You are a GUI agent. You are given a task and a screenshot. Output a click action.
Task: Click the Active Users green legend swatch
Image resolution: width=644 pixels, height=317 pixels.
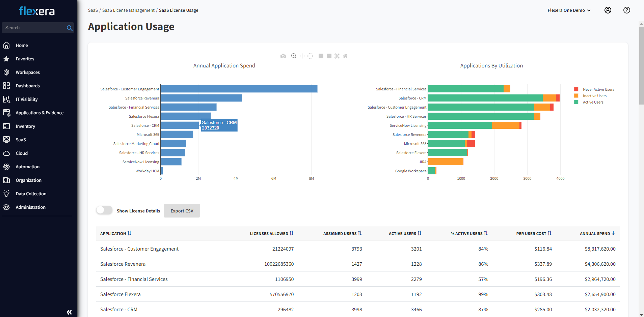[576, 102]
